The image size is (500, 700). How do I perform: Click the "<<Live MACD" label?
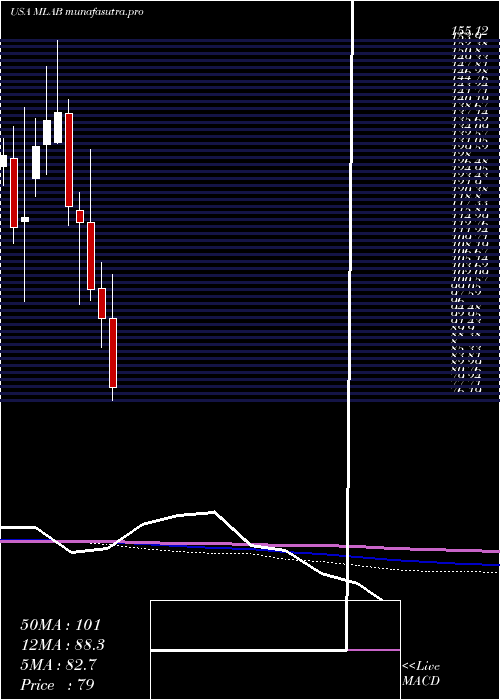(x=421, y=674)
